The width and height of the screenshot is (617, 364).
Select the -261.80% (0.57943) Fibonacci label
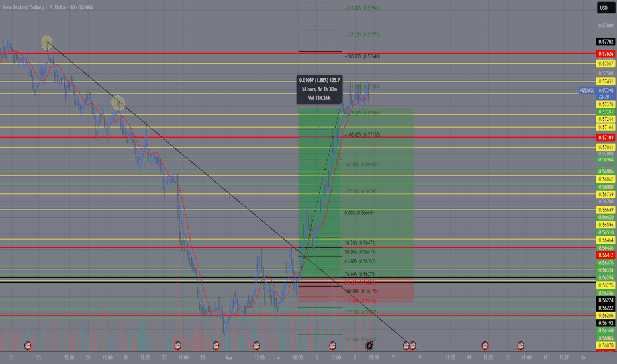pyautogui.click(x=362, y=8)
